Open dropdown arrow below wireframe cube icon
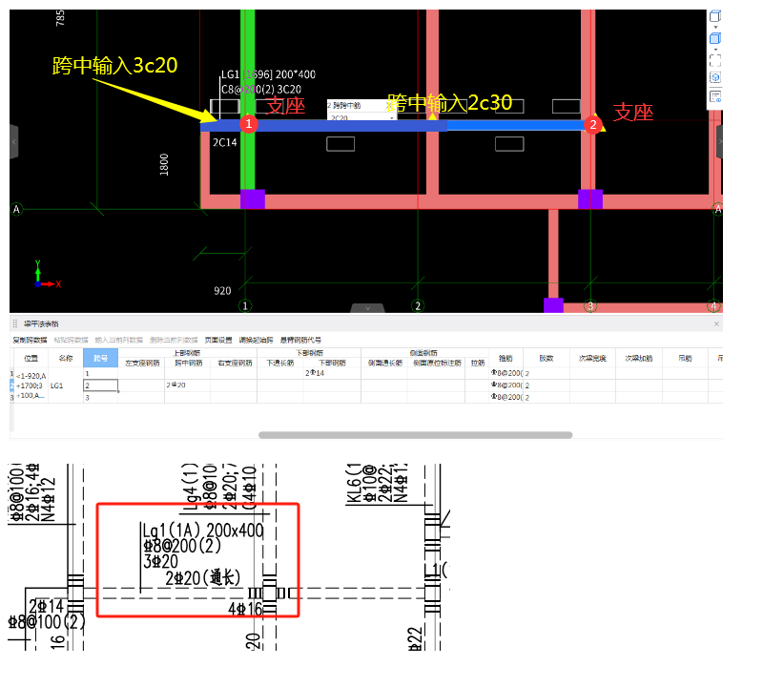Image resolution: width=784 pixels, height=687 pixels. (x=715, y=28)
